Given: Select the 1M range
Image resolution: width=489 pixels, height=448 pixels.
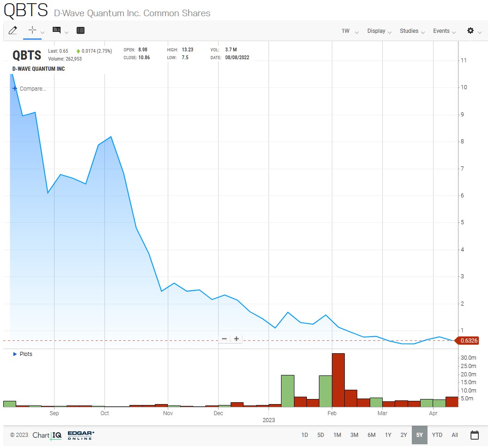Looking at the screenshot, I should coord(337,435).
